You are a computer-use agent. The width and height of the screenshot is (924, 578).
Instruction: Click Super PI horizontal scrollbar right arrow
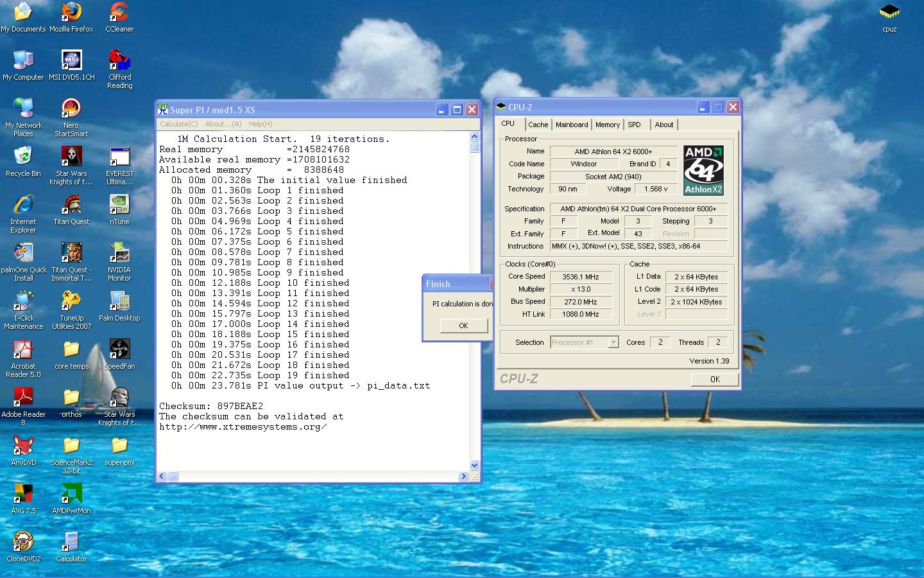(463, 477)
